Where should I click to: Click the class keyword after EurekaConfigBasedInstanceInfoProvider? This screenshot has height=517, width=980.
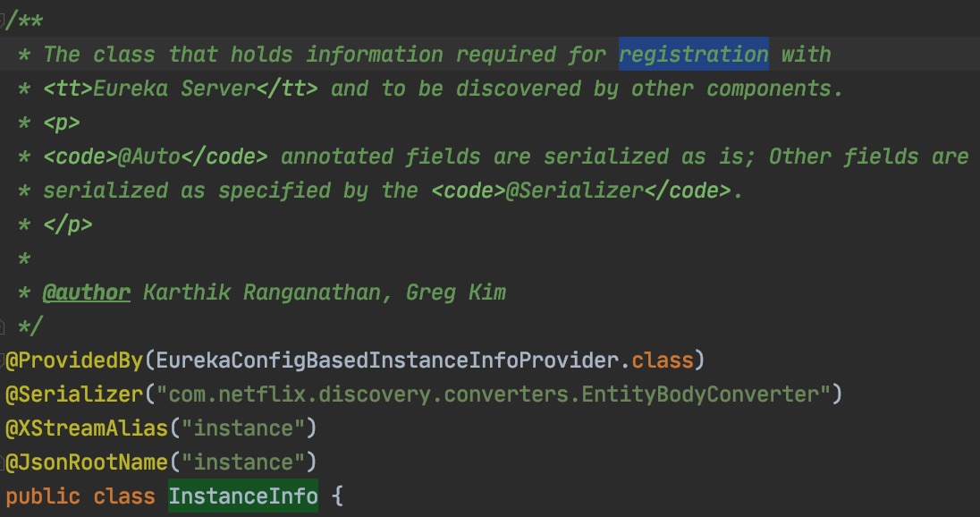tap(663, 360)
